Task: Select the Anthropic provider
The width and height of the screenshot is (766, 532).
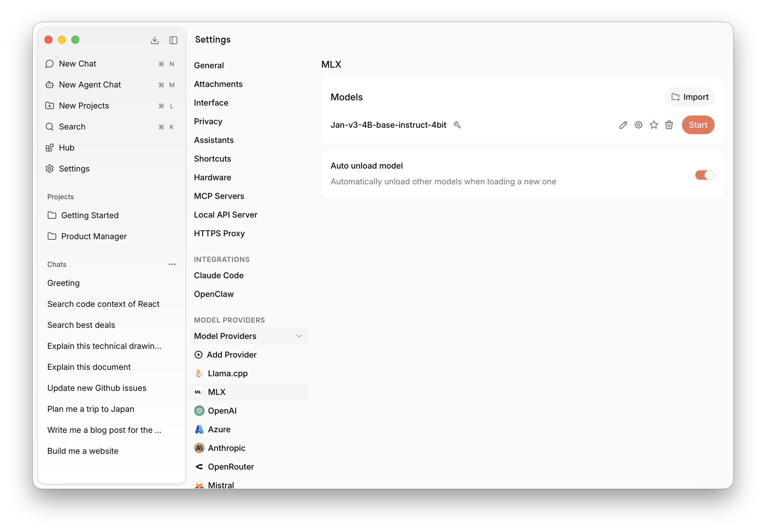Action: point(226,448)
